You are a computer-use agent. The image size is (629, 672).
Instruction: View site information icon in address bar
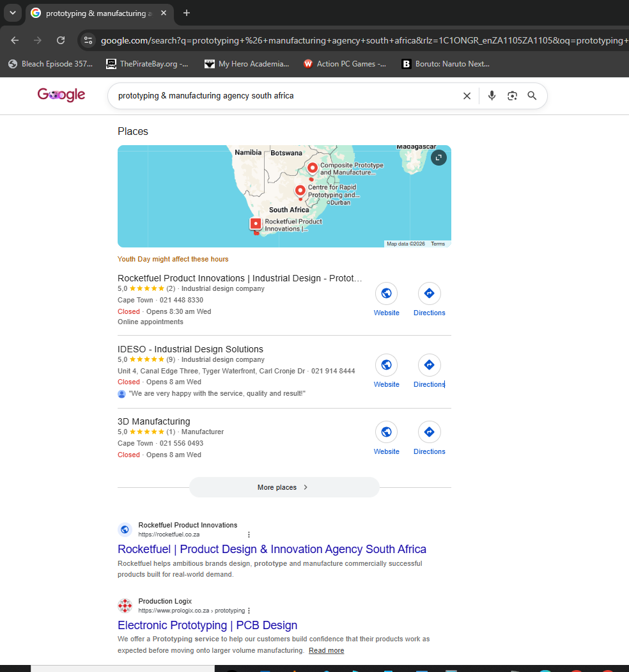point(88,40)
